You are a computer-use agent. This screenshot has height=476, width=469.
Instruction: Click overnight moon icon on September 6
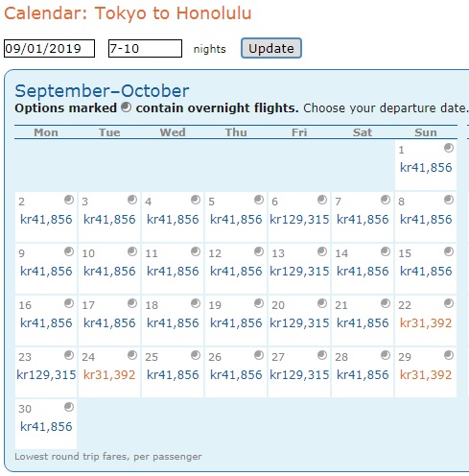[322, 200]
